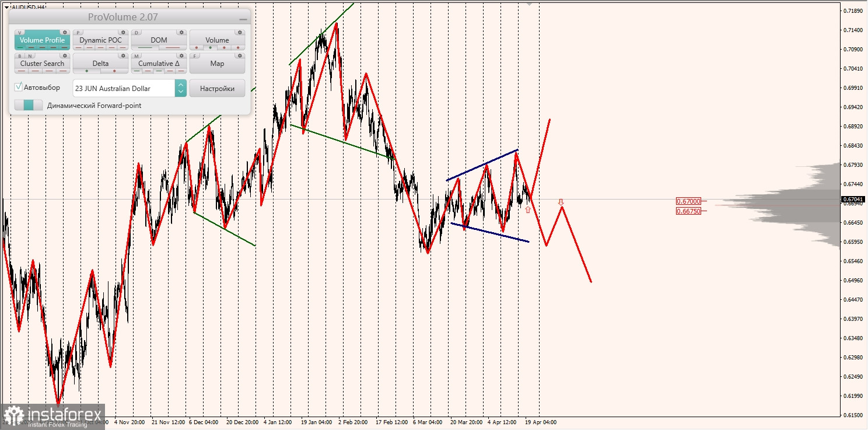Viewport: 868px width, 430px height.
Task: Click the AUDUSD,H4 chart title triangle
Action: (6, 7)
